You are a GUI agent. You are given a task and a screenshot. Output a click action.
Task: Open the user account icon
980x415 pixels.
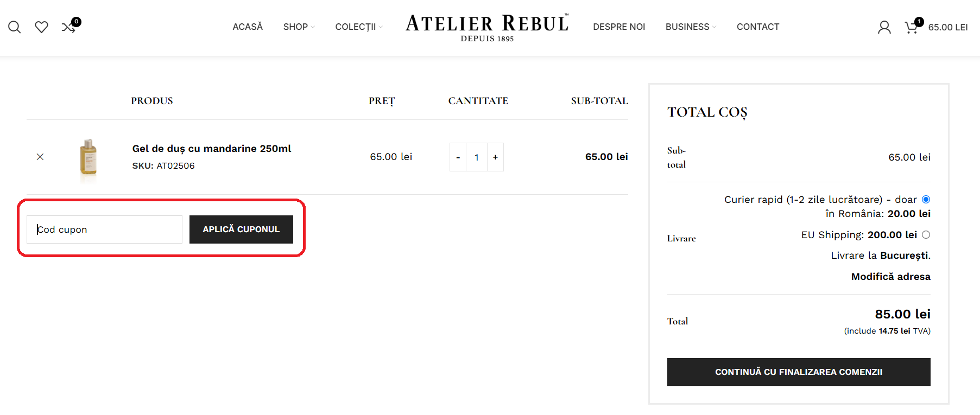click(884, 27)
